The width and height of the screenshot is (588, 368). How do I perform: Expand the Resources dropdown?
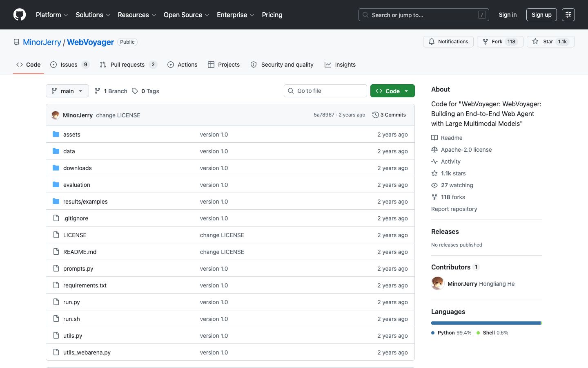137,15
